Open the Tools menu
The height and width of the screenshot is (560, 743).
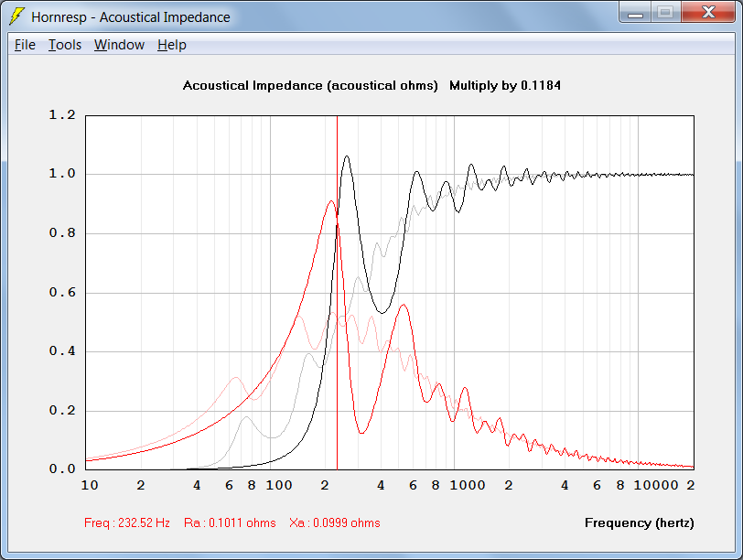pyautogui.click(x=65, y=45)
